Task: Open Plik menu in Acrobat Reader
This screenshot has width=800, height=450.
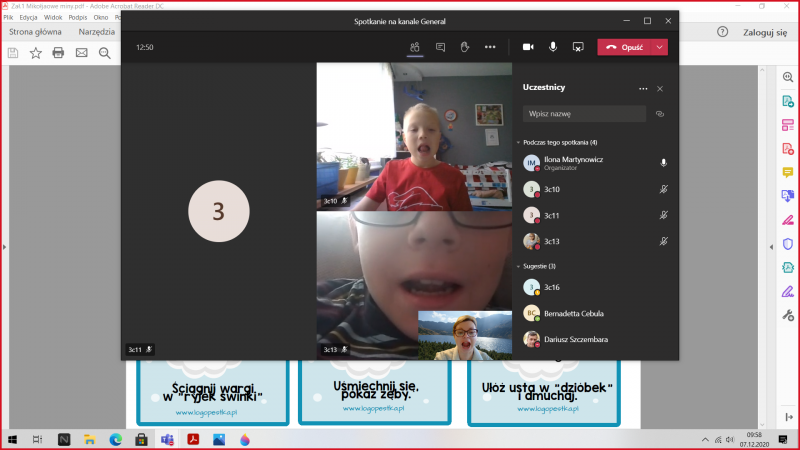Action: pyautogui.click(x=8, y=17)
